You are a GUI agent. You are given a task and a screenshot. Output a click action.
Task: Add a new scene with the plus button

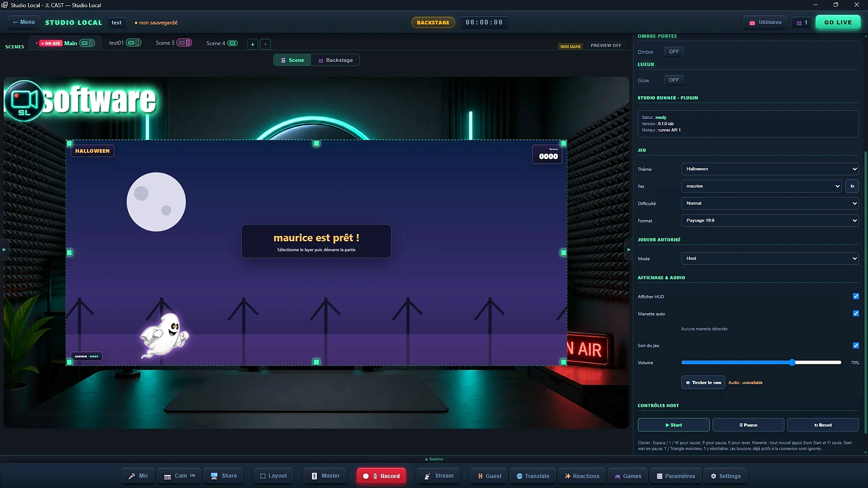point(253,44)
